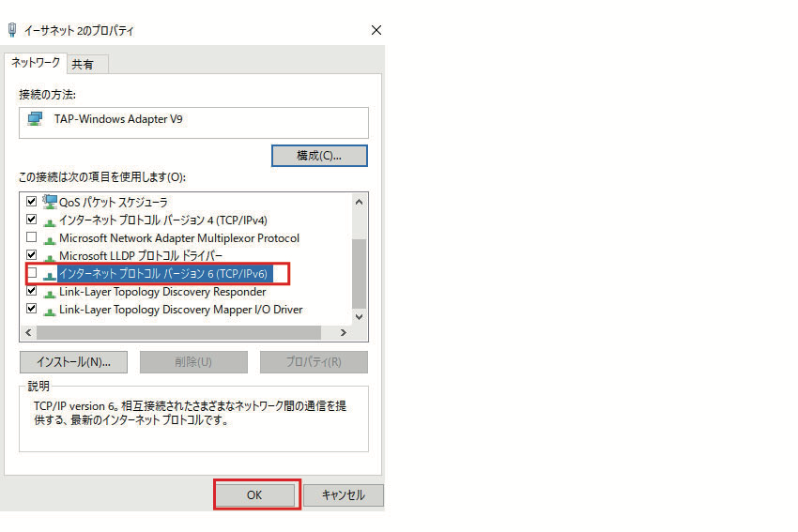Click the TCP/IPv4 protocol icon
Viewport: 798px width, 532px height.
click(50, 222)
